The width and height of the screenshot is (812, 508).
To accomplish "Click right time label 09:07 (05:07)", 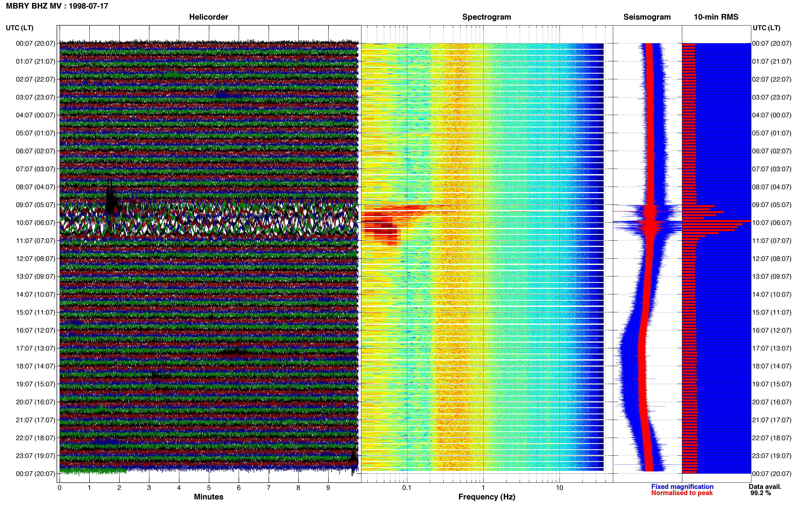I will coord(772,205).
